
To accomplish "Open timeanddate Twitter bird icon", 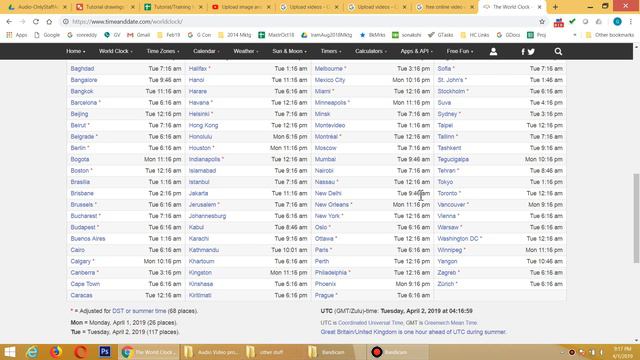I will click(531, 51).
